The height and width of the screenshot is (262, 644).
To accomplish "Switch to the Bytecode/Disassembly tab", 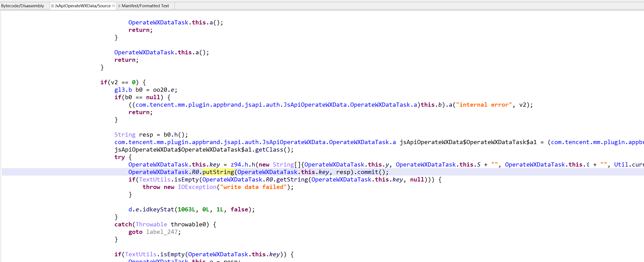I will pos(22,6).
